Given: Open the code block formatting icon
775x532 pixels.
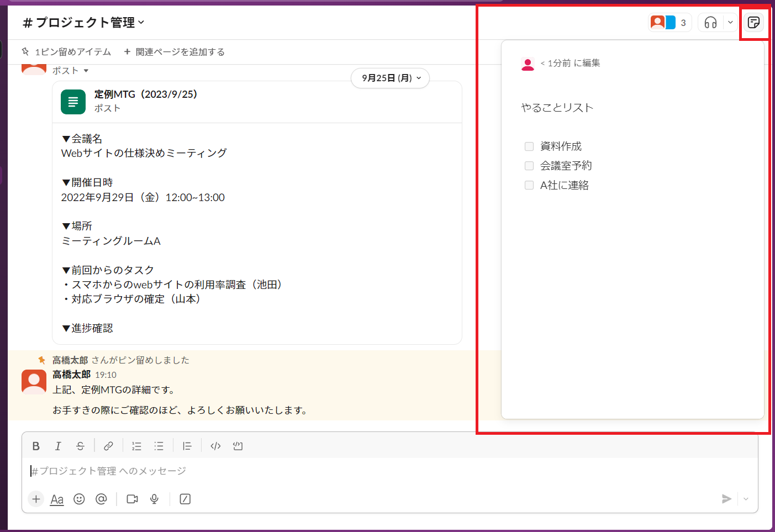Looking at the screenshot, I should [215, 446].
